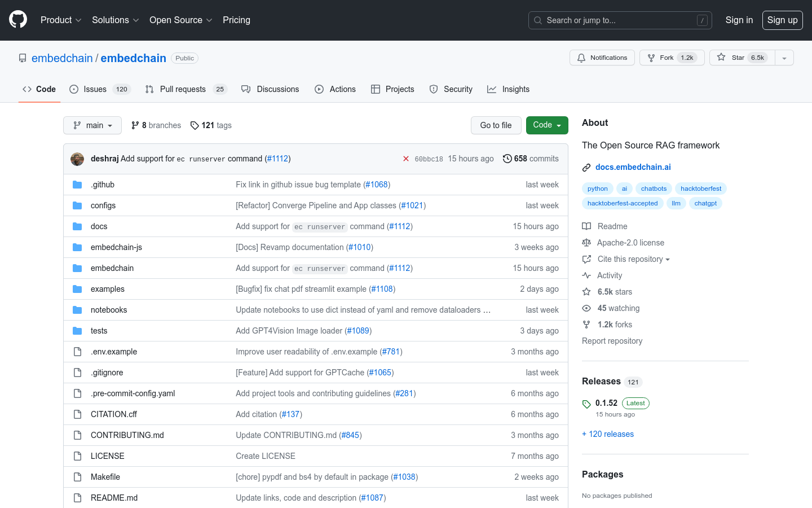Open the star lists dropdown arrow
Viewport: 812px width, 508px height.
tap(784, 58)
